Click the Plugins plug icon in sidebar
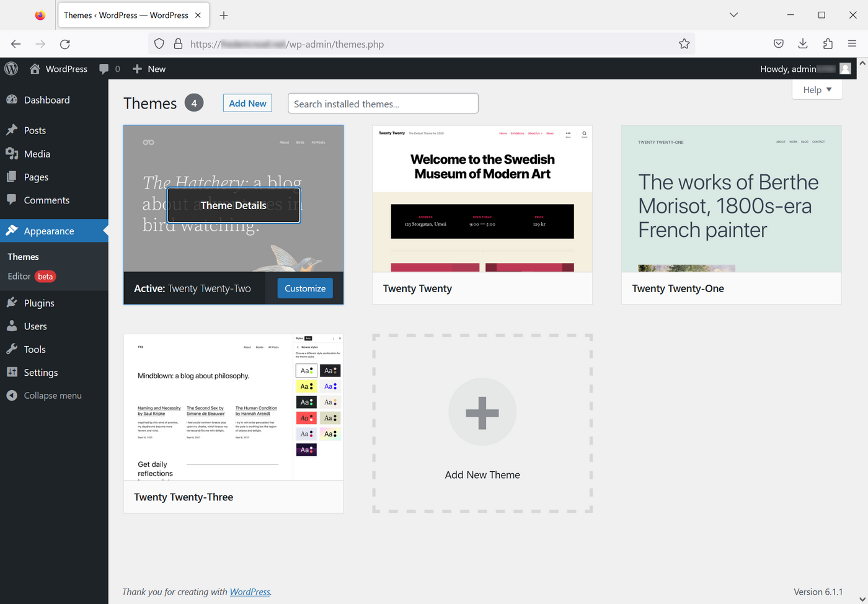Image resolution: width=868 pixels, height=604 pixels. 14,303
